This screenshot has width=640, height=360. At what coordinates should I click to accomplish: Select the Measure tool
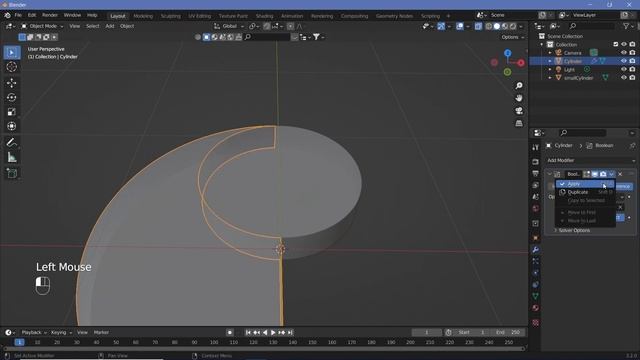pos(11,157)
